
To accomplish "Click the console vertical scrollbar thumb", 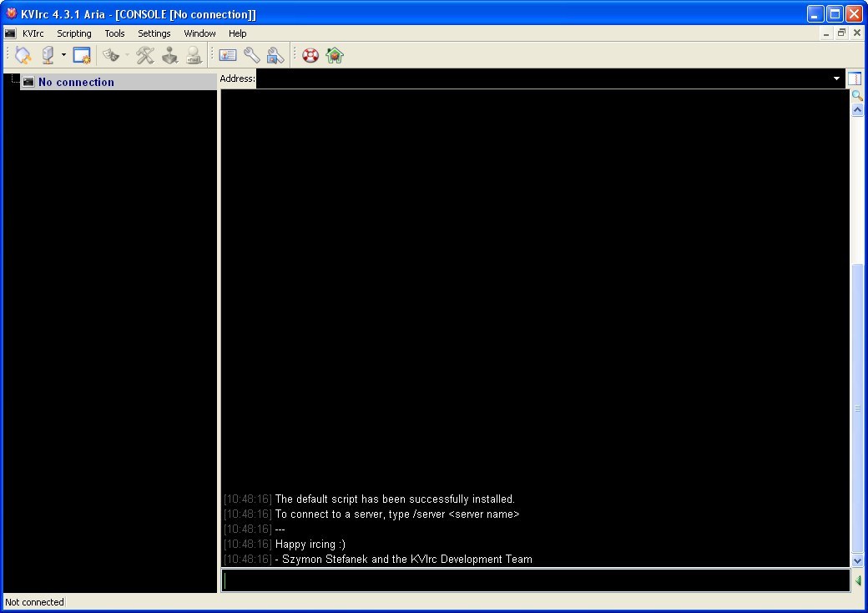I will coord(857,408).
